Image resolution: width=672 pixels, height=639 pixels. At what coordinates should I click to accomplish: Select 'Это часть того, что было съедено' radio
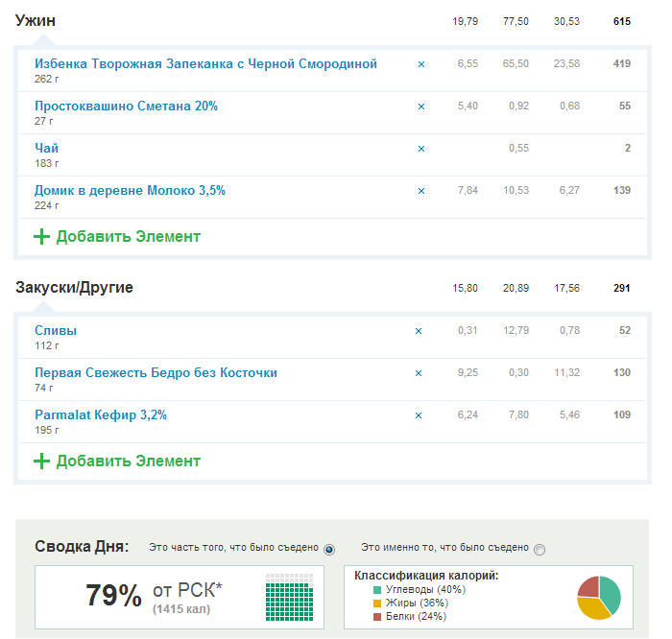[329, 550]
